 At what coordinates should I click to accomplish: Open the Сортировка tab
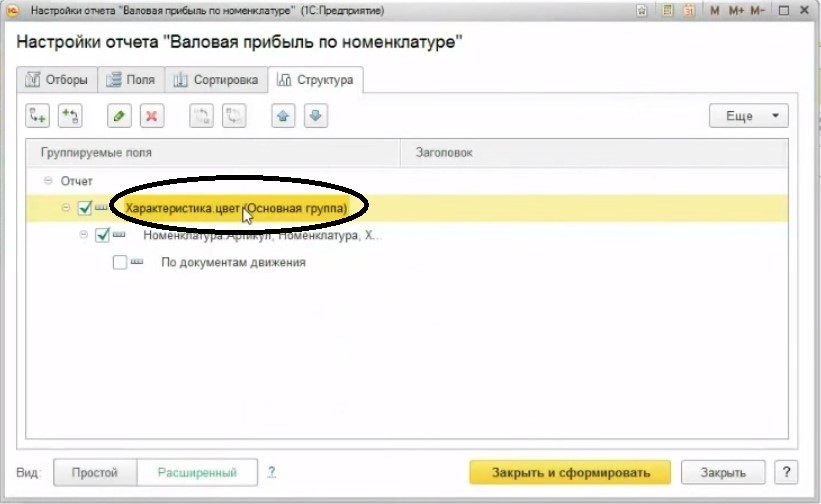[x=217, y=80]
